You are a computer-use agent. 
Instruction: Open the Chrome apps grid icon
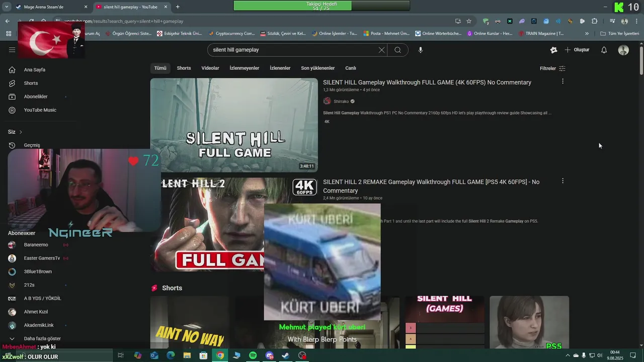[9, 34]
